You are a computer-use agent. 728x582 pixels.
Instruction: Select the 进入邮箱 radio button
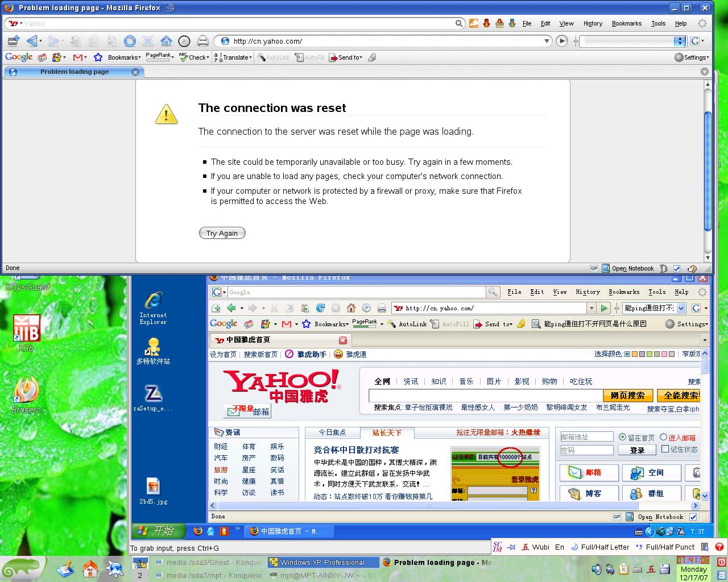click(x=663, y=437)
